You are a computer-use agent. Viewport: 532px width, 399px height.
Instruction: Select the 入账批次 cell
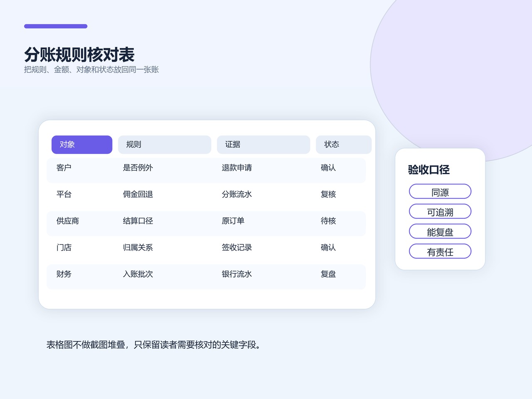(138, 274)
